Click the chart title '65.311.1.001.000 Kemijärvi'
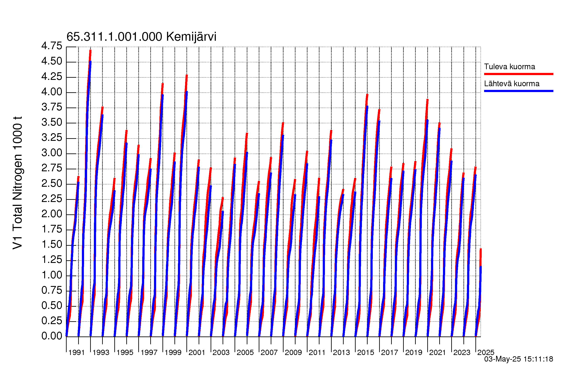588x370 pixels. (141, 37)
